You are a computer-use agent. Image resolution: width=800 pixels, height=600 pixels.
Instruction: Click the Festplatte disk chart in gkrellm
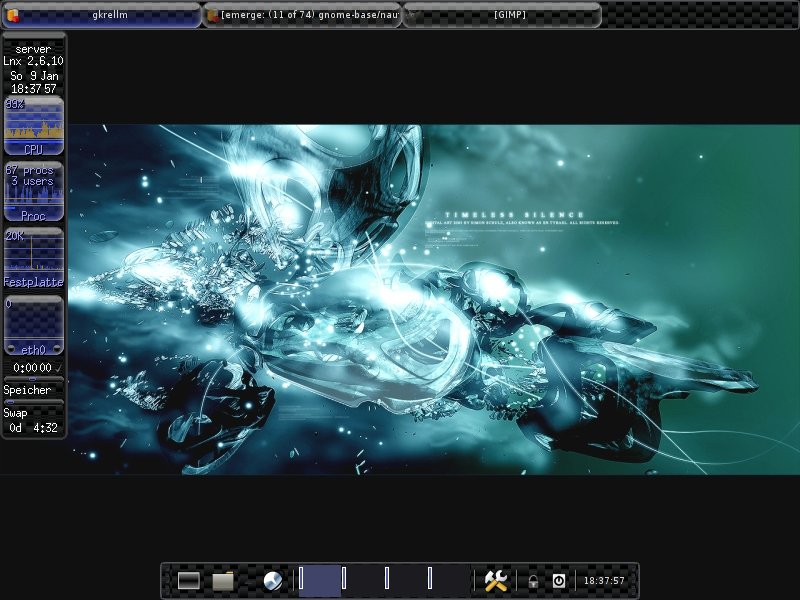point(34,258)
